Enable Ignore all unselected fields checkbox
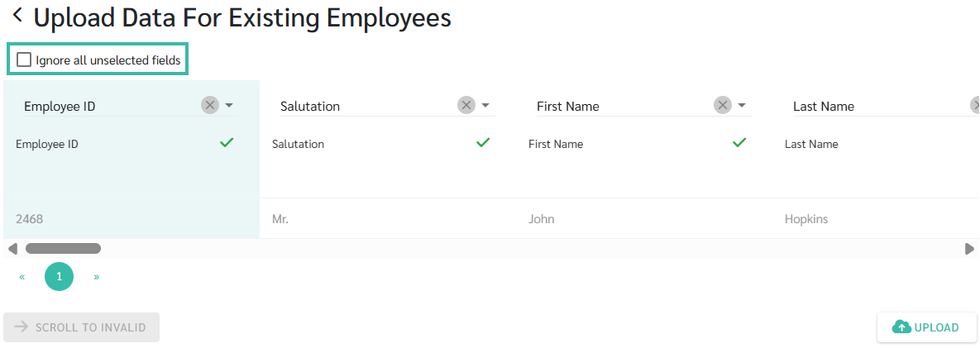980x348 pixels. click(25, 60)
